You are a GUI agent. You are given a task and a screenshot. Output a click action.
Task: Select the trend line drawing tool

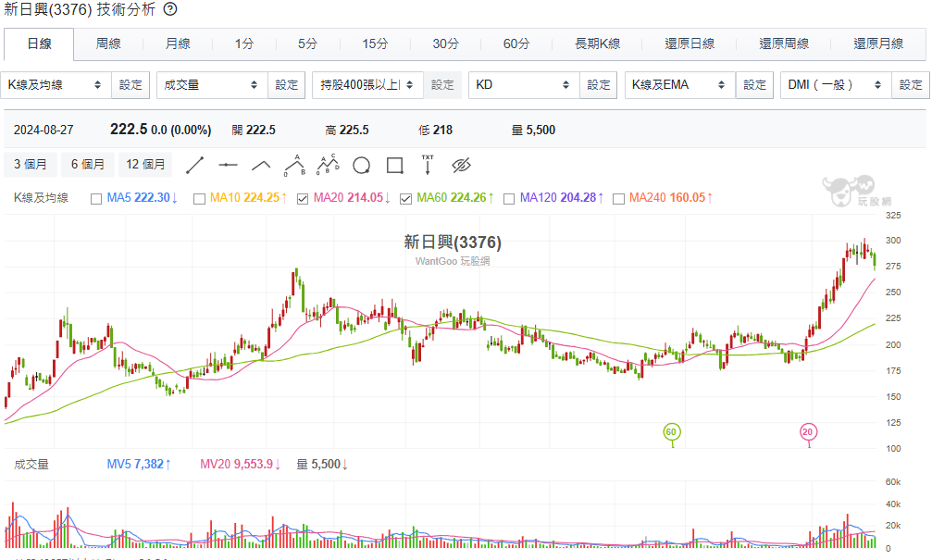coord(194,165)
